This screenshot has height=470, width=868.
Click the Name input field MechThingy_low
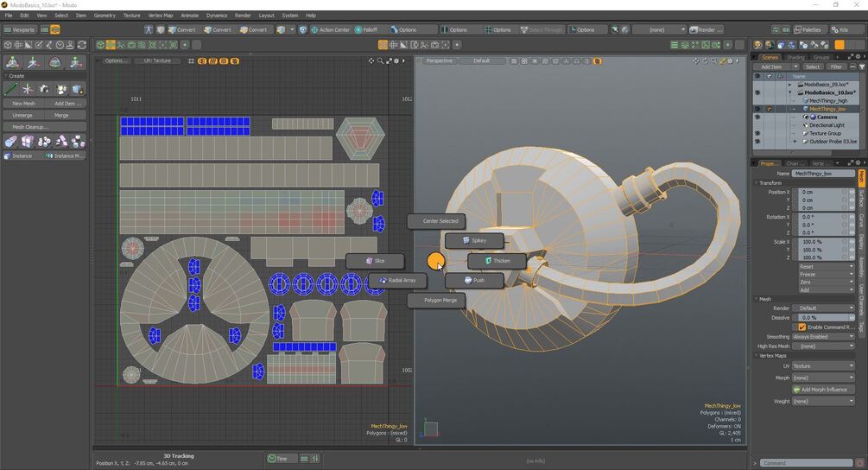[823, 174]
